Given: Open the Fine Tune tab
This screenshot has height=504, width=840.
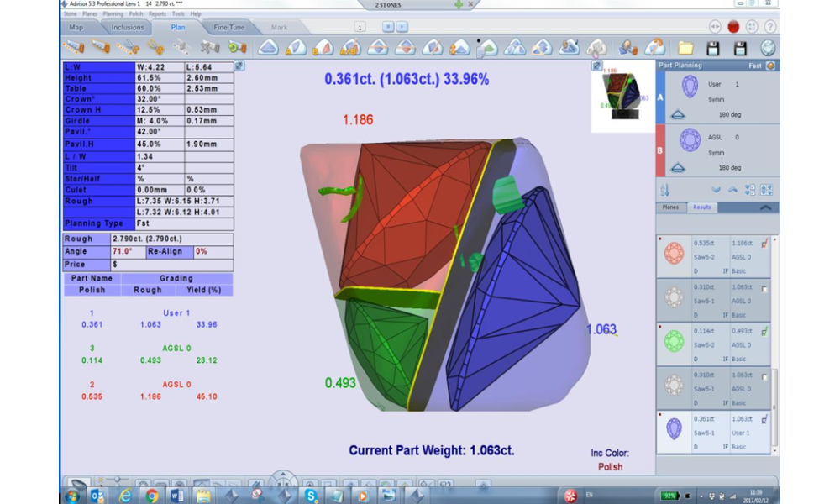Looking at the screenshot, I should pyautogui.click(x=228, y=28).
